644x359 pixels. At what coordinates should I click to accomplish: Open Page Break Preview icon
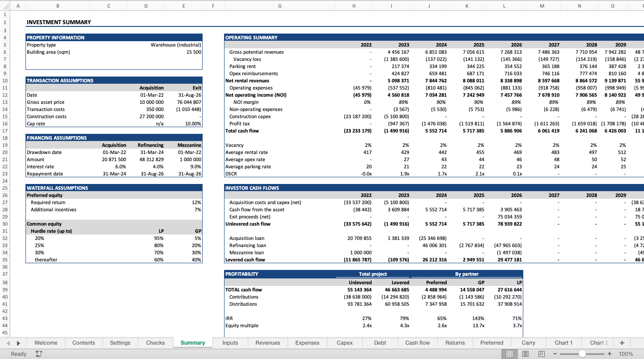(x=541, y=354)
